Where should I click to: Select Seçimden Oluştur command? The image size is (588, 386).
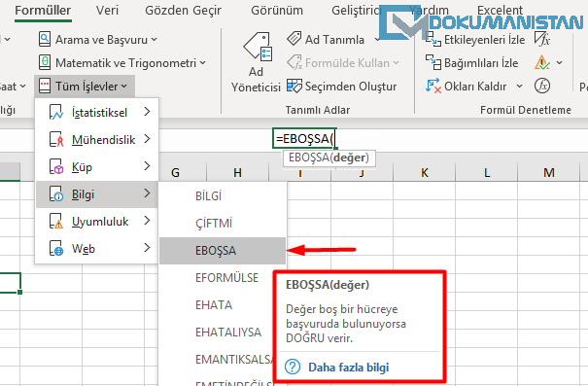pyautogui.click(x=351, y=87)
